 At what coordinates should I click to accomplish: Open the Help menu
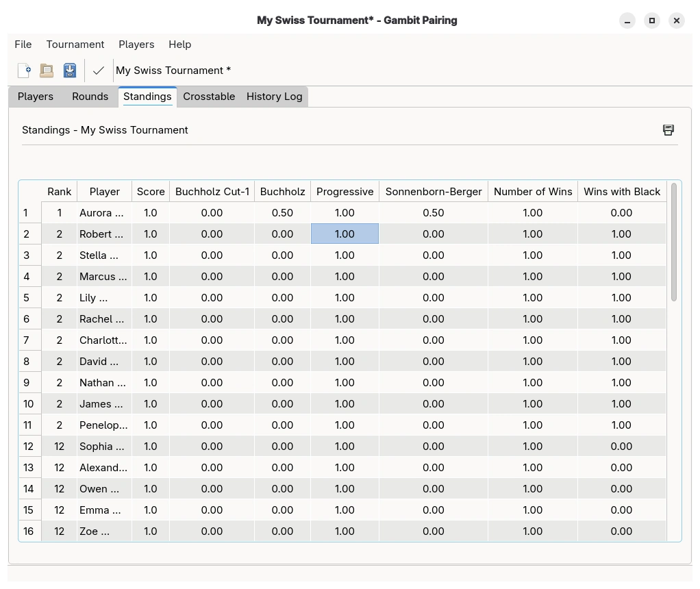[180, 45]
